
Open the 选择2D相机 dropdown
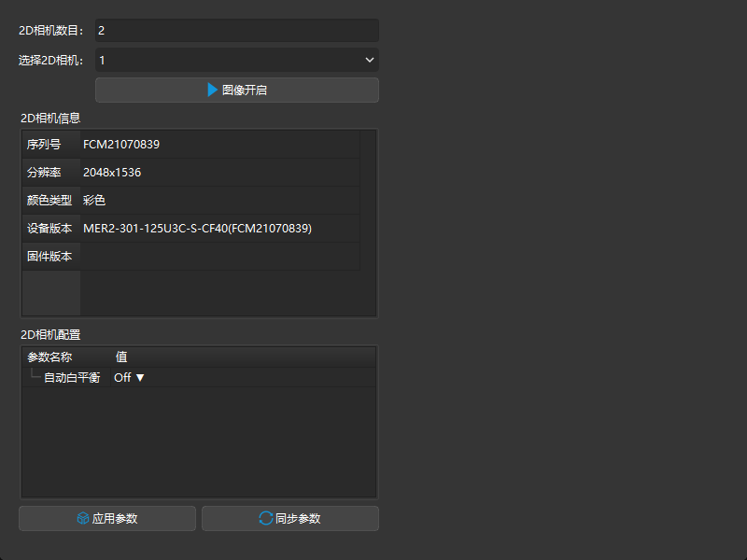coord(237,60)
